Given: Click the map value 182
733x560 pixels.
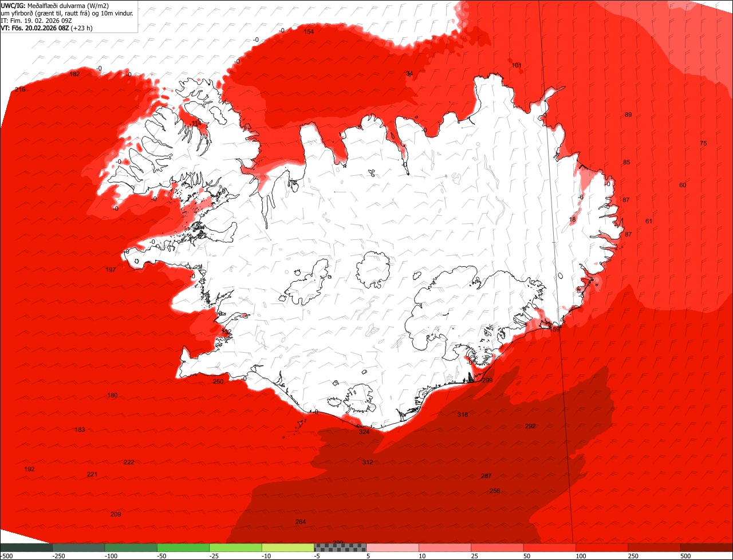Looking at the screenshot, I should [74, 74].
